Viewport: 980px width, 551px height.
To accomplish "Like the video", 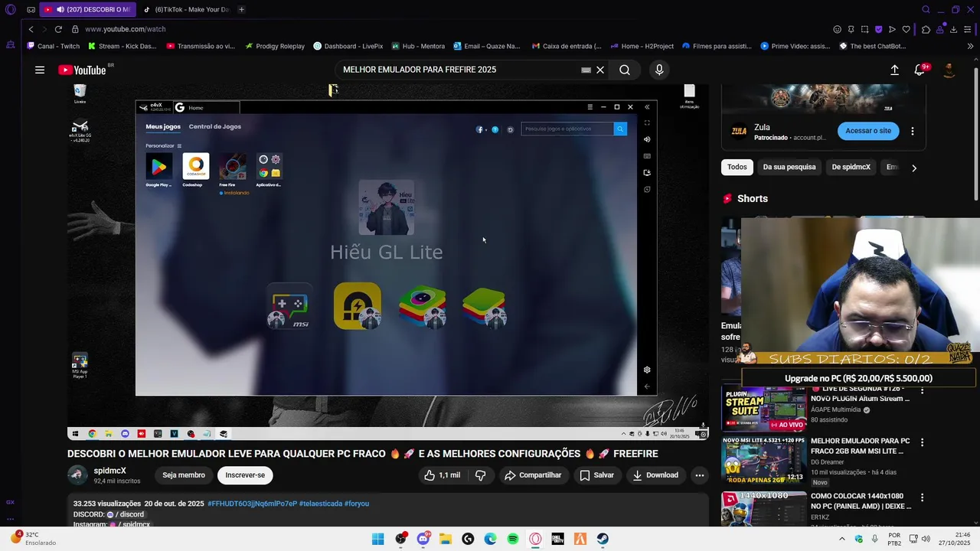I will pos(442,475).
